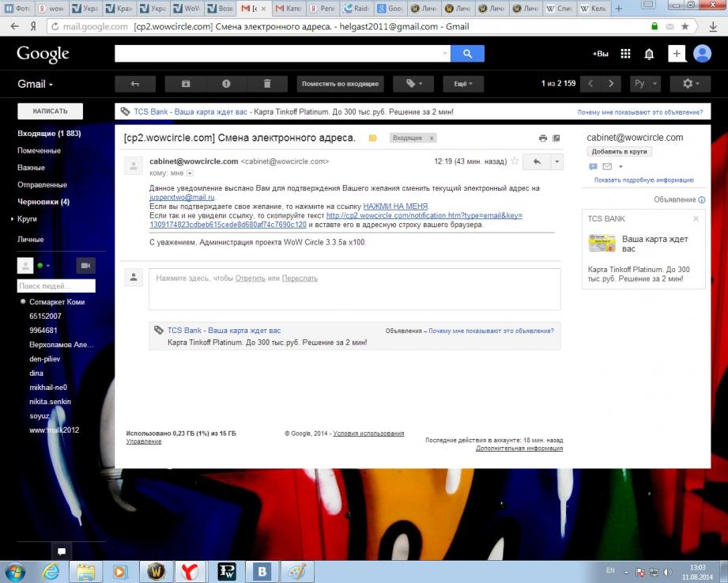The width and height of the screenshot is (728, 583).
Task: Star the email from cabinet@wowcircle.com
Action: pyautogui.click(x=515, y=161)
